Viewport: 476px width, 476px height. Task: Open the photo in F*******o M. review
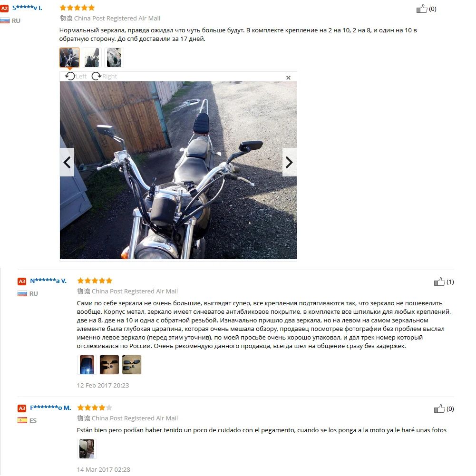click(87, 449)
